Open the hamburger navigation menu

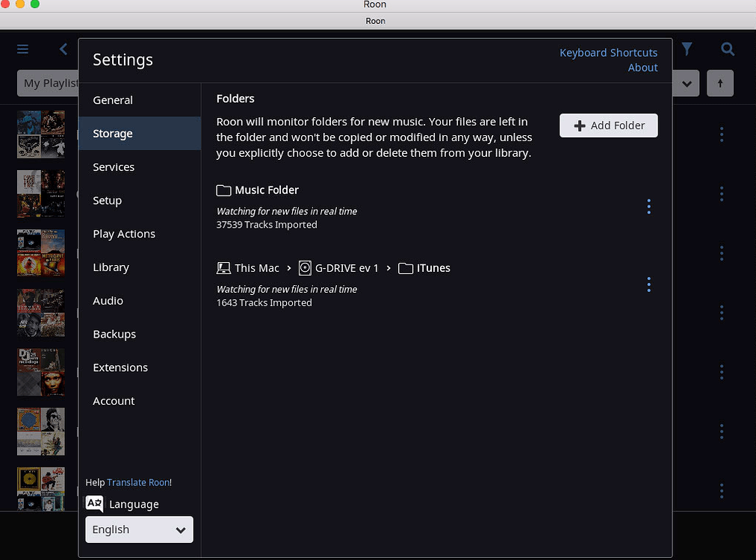tap(22, 49)
